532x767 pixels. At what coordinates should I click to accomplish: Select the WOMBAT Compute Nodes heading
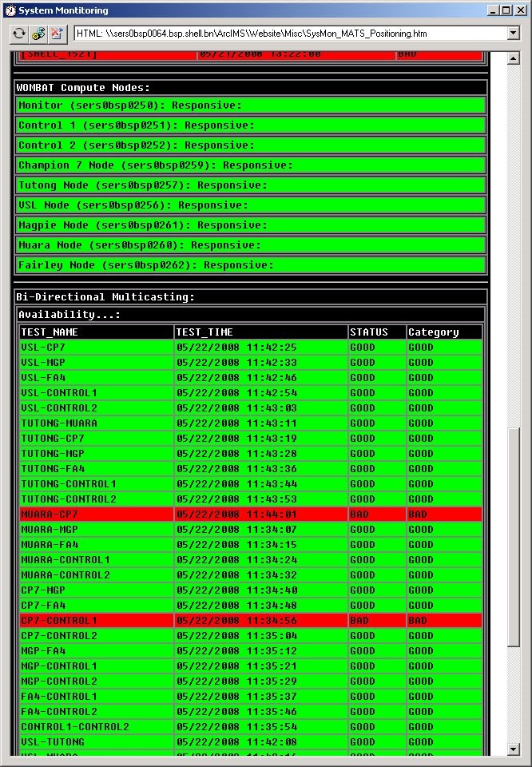click(x=83, y=88)
